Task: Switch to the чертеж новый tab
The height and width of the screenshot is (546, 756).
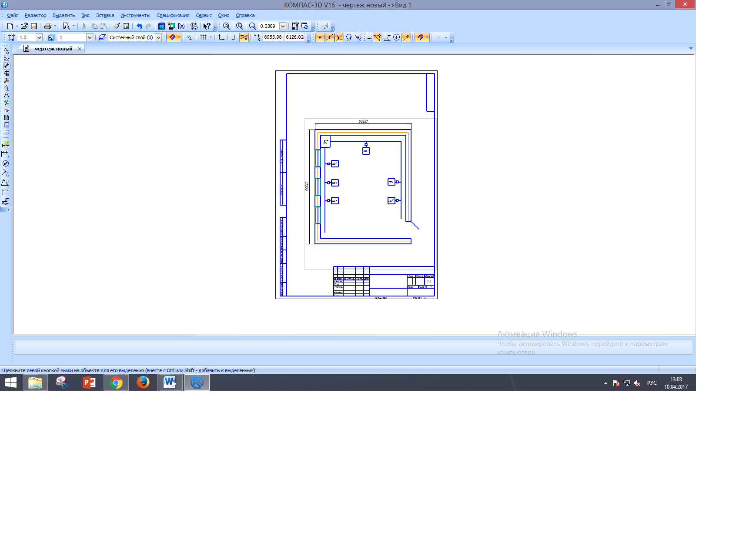Action: pyautogui.click(x=53, y=49)
